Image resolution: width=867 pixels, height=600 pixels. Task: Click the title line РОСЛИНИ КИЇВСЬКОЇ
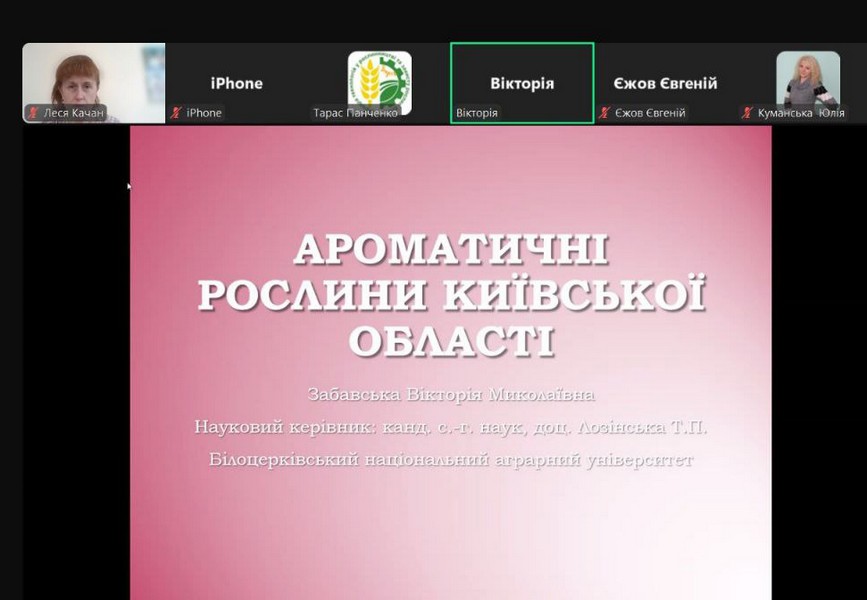click(450, 296)
